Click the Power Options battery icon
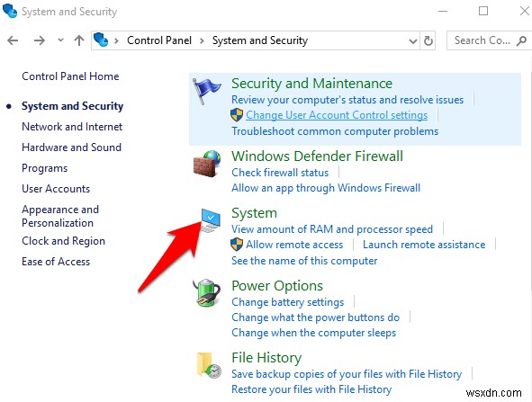The image size is (532, 402). pos(207,292)
